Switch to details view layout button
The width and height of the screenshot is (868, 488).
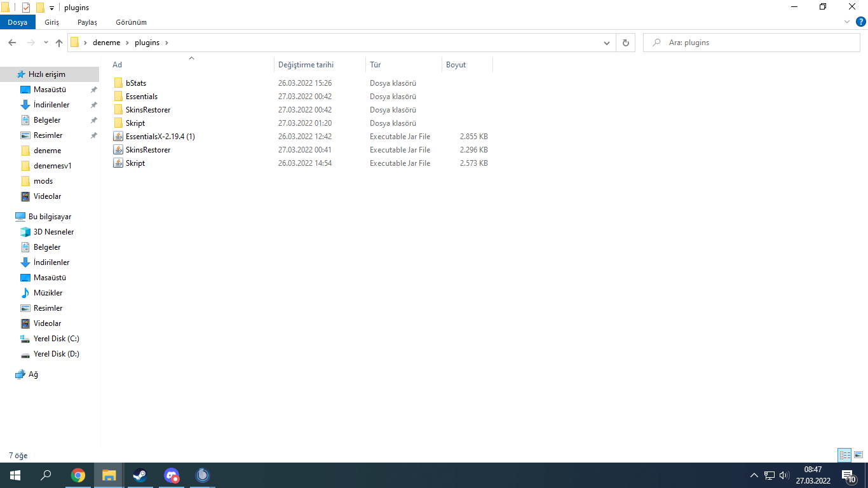[x=844, y=455]
